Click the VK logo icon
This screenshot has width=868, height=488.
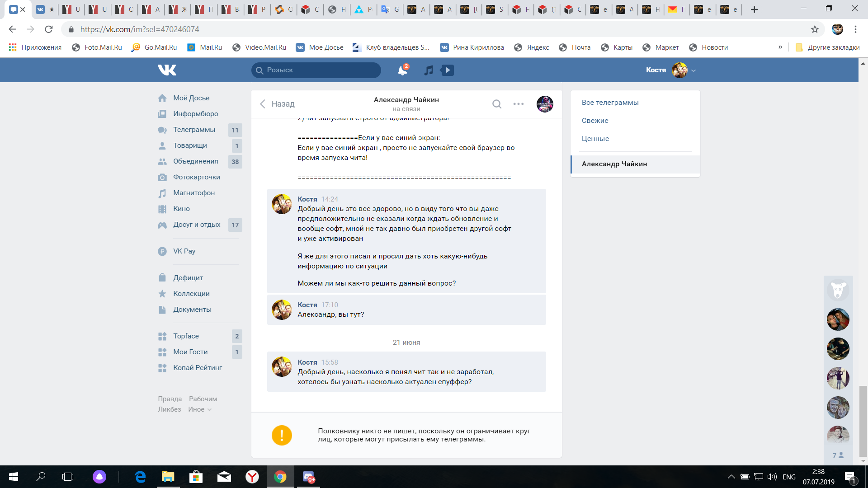(x=167, y=70)
